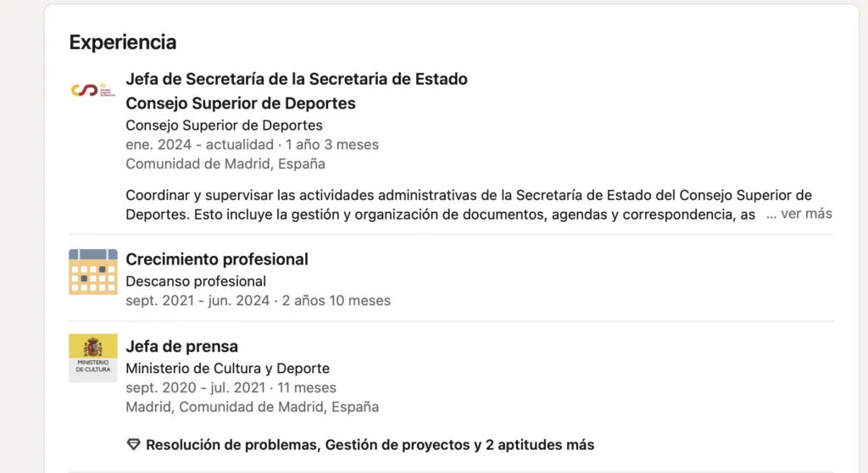This screenshot has height=473, width=868.
Task: Show skills: Resolución de problemas, Gestión de proyectos
Action: pos(370,445)
